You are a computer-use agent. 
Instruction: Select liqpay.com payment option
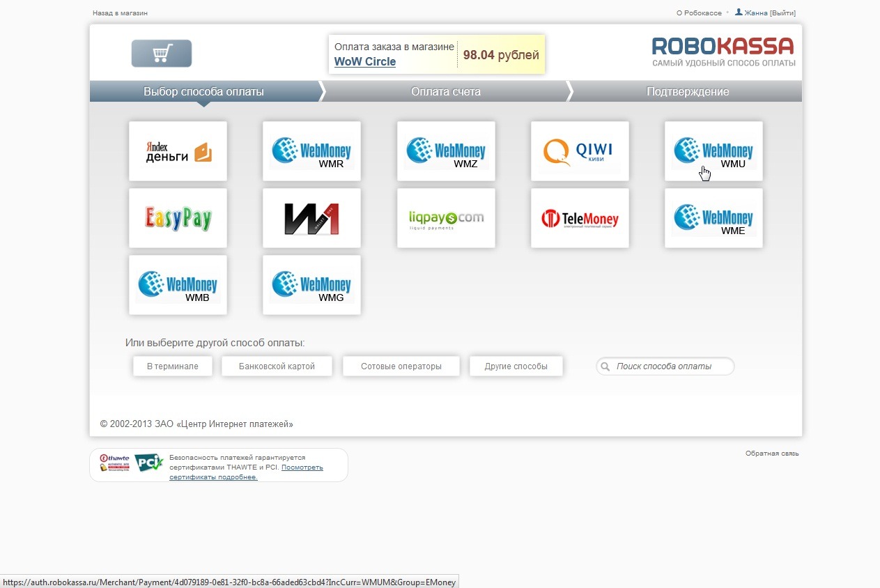click(446, 218)
